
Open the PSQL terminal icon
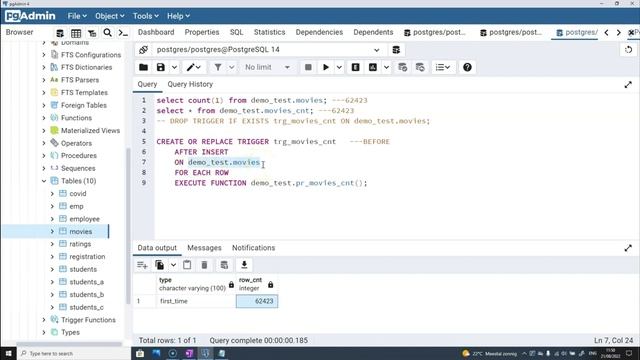(123, 33)
